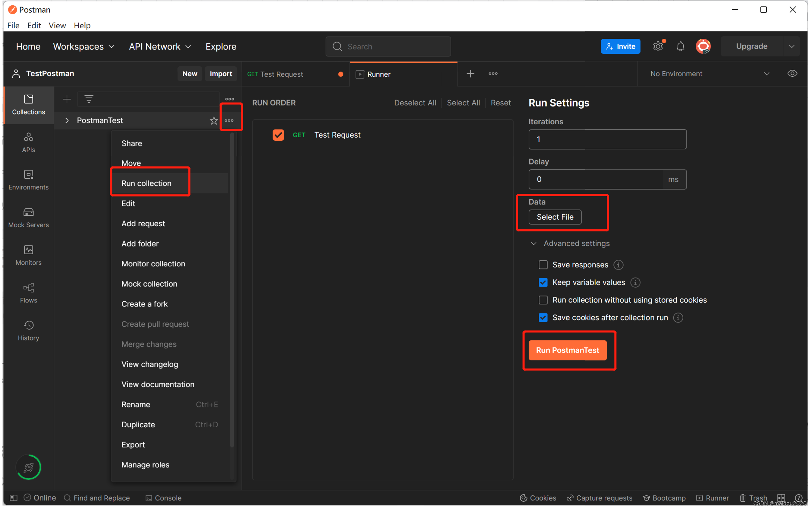Screen dimensions: 812x509
Task: Open a new tab with plus icon
Action: click(470, 74)
